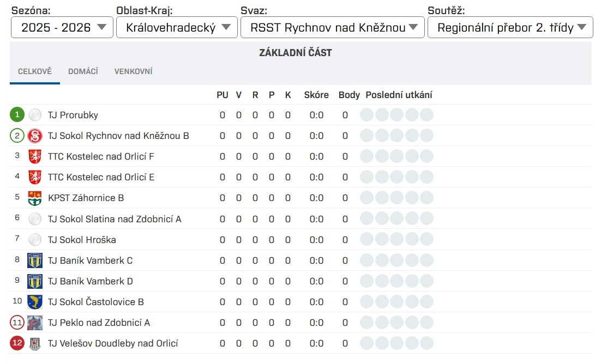Viewport: 607px width, 364px height.
Task: Select the Venkovní tab
Action: click(x=133, y=71)
